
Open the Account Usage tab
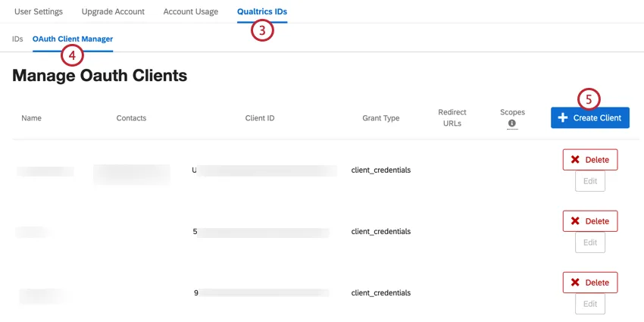191,11
